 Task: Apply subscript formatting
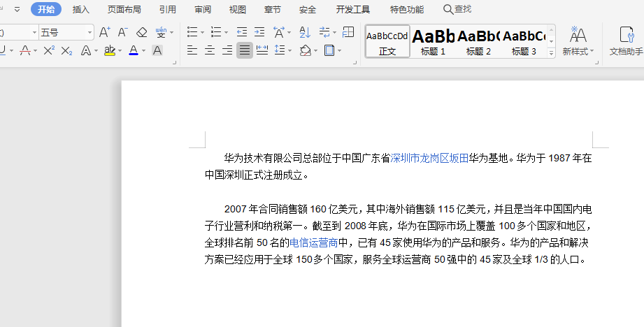(66, 50)
